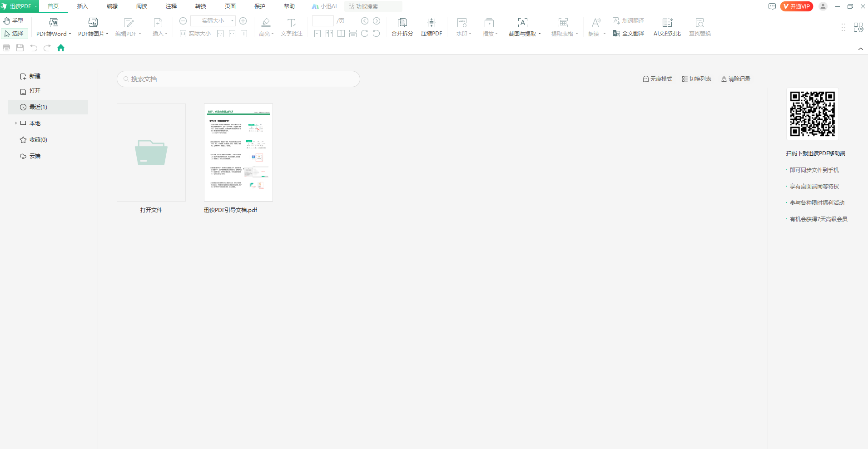Expand the 截图与提取 dropdown menu

pos(540,34)
